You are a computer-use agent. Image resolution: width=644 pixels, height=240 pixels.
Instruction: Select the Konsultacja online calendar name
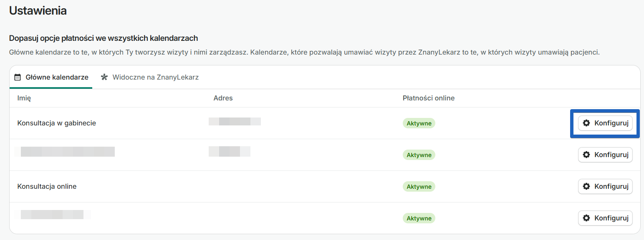pyautogui.click(x=47, y=187)
